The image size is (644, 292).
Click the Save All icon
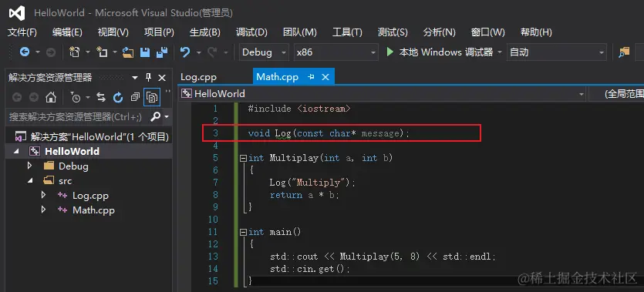162,52
